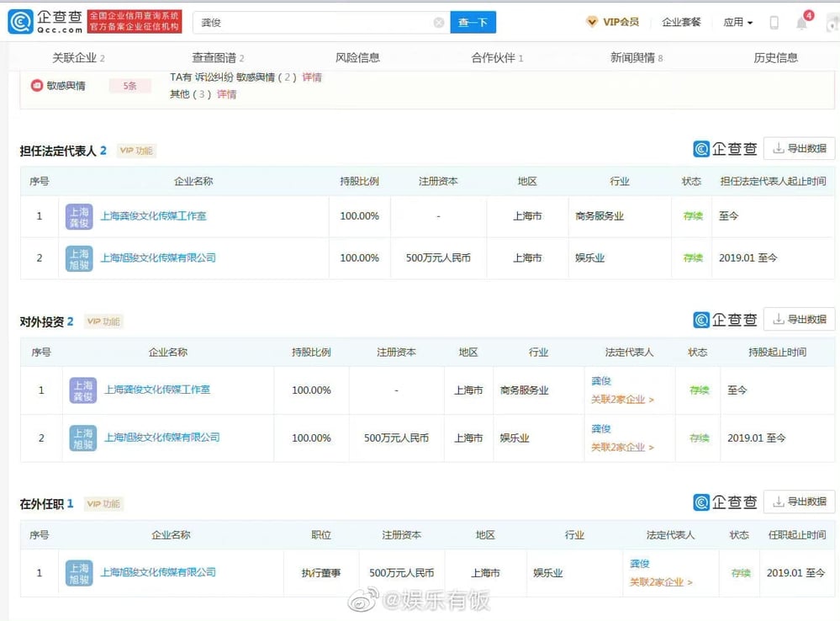Go to the 风险信息 tab
This screenshot has width=840, height=621.
(x=357, y=58)
